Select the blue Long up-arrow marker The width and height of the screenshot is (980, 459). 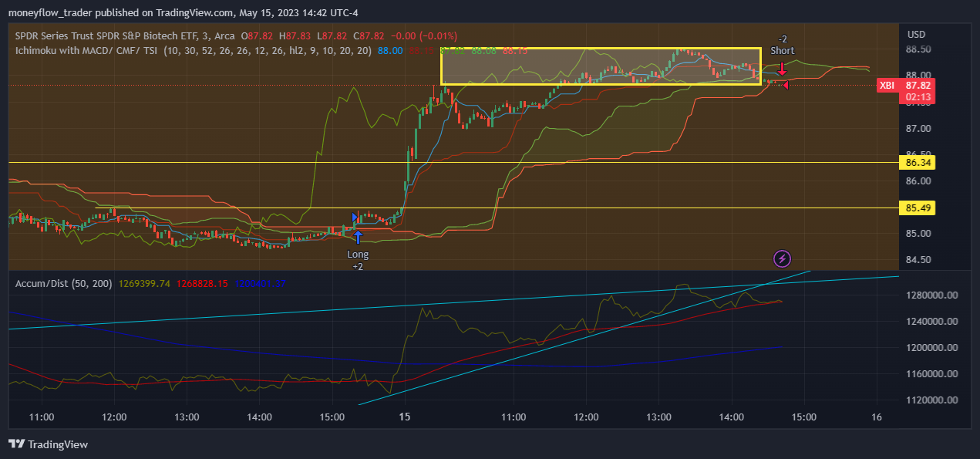tap(358, 236)
